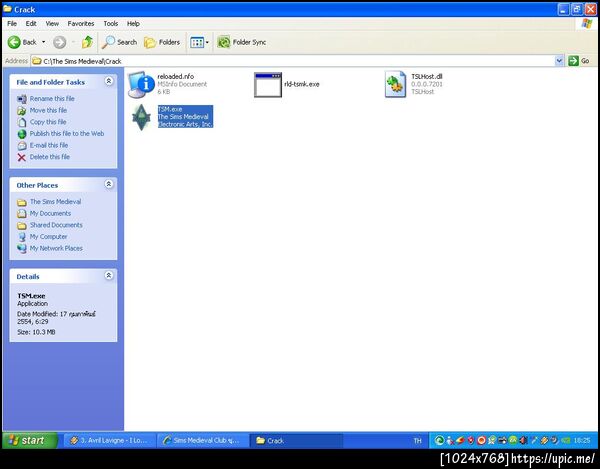Click the TH language indicator
Screen dimensions: 600x469
click(417, 441)
